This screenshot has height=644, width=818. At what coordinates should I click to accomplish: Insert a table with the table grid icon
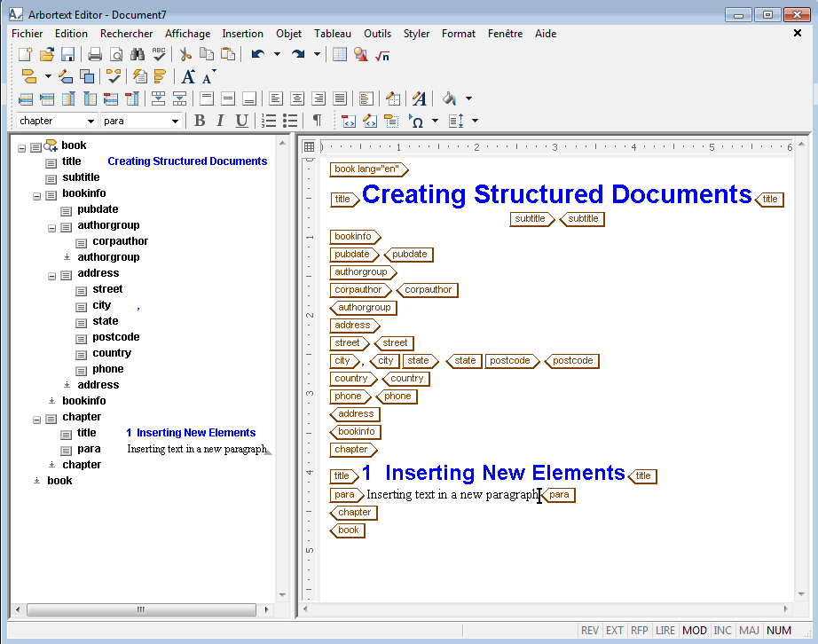pos(340,54)
